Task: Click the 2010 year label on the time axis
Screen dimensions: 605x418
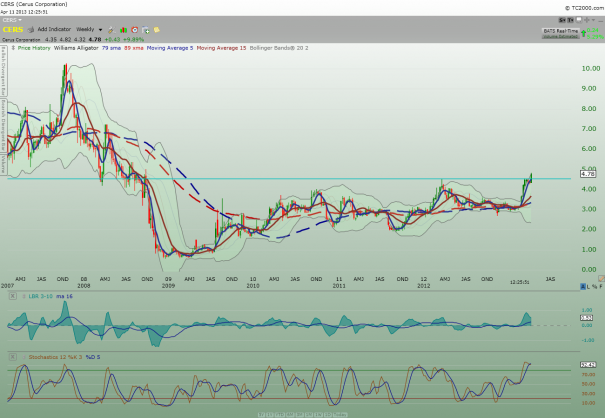Action: point(253,286)
